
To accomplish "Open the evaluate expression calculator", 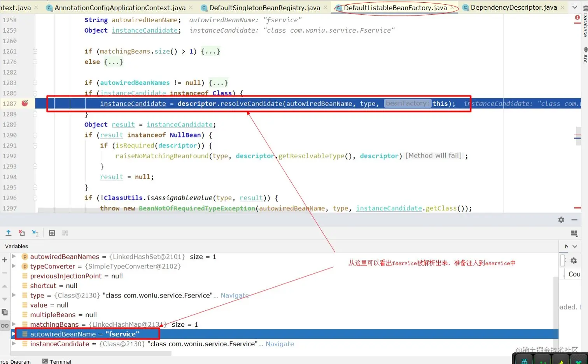I will coord(52,233).
